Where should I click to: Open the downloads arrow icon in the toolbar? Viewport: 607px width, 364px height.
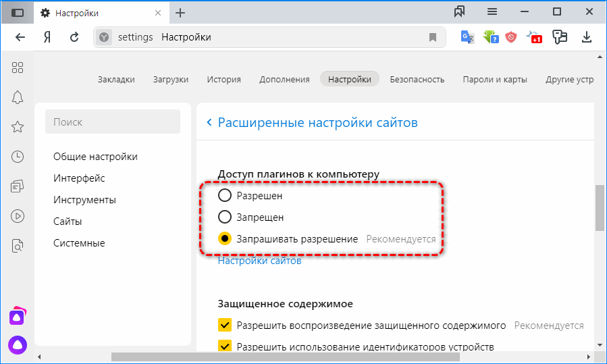pyautogui.click(x=587, y=37)
